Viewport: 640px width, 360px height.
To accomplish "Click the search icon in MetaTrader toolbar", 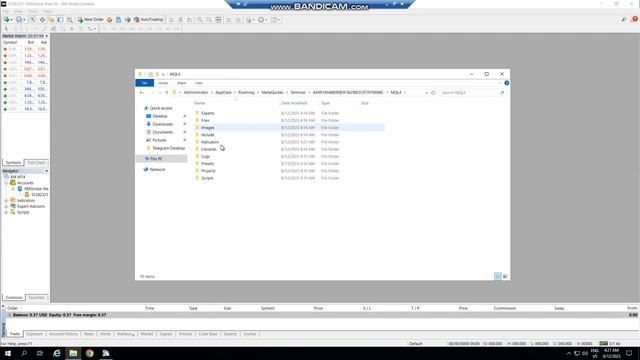I will tap(624, 19).
